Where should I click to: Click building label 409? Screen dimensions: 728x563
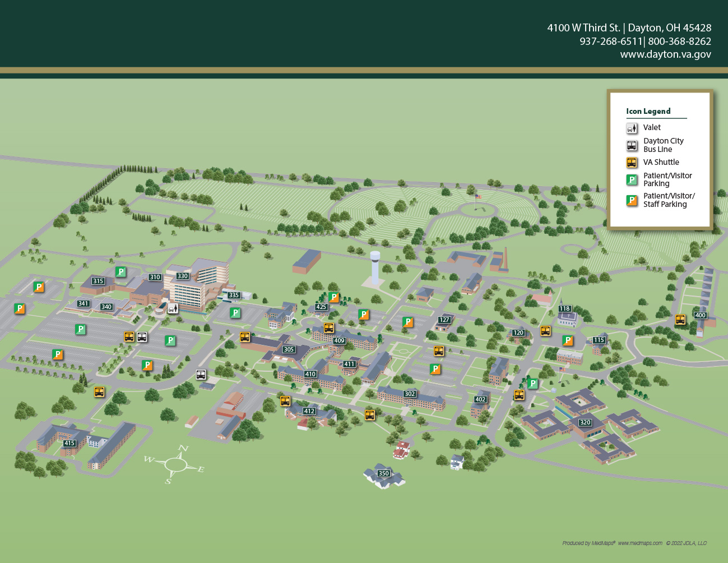(x=339, y=340)
